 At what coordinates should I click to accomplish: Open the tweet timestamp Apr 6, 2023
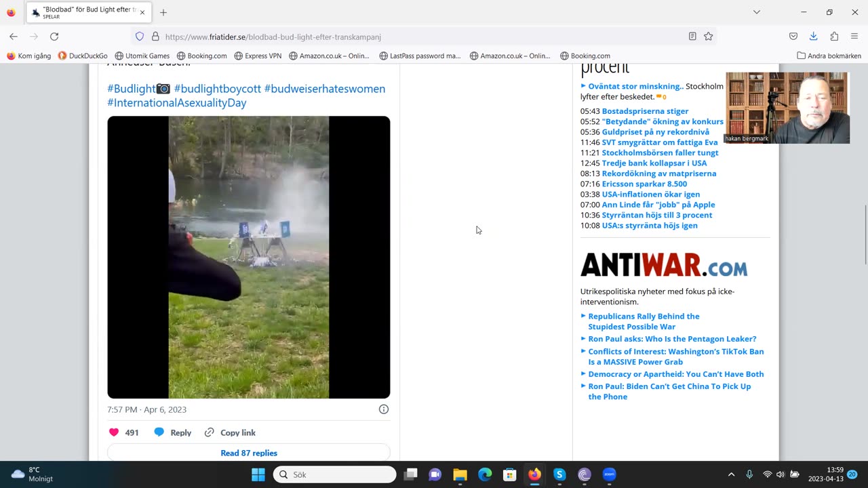click(x=146, y=409)
